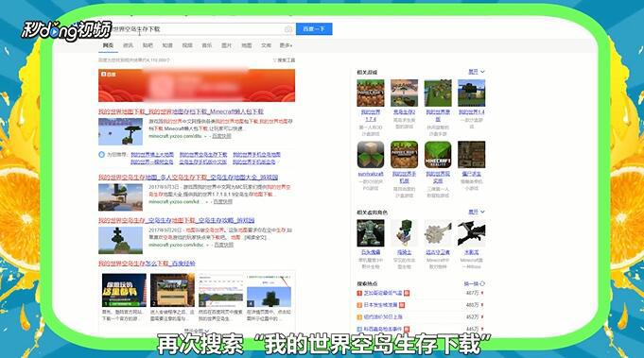Click the stone golem character image

point(371,233)
